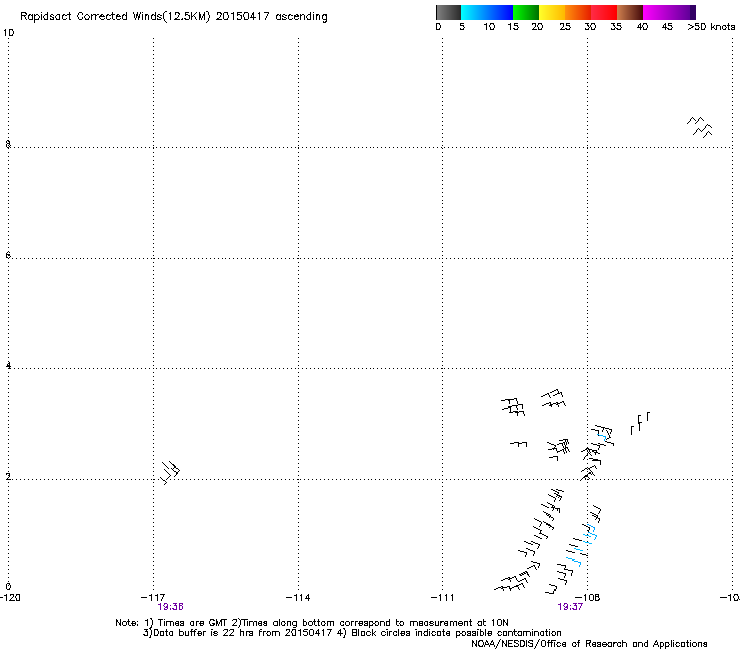Click the cyan-blue 5-15 knots color band
The height and width of the screenshot is (650, 740).
pyautogui.click(x=487, y=12)
